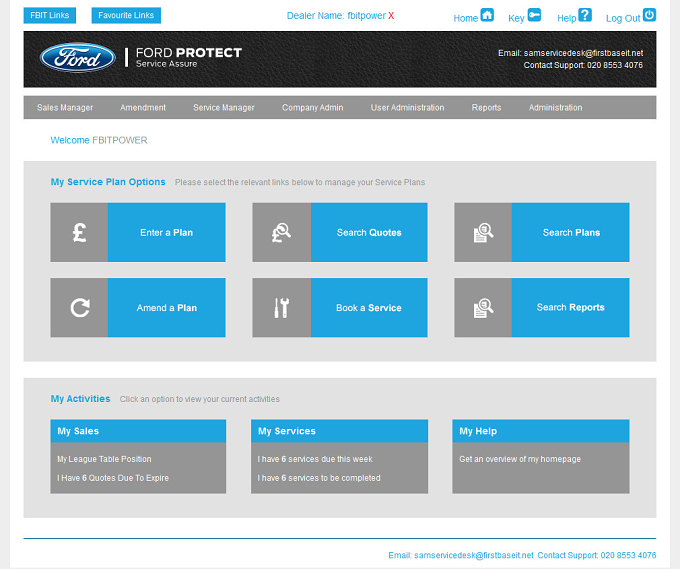Click the Favourite Links button
680x569 pixels.
point(126,15)
